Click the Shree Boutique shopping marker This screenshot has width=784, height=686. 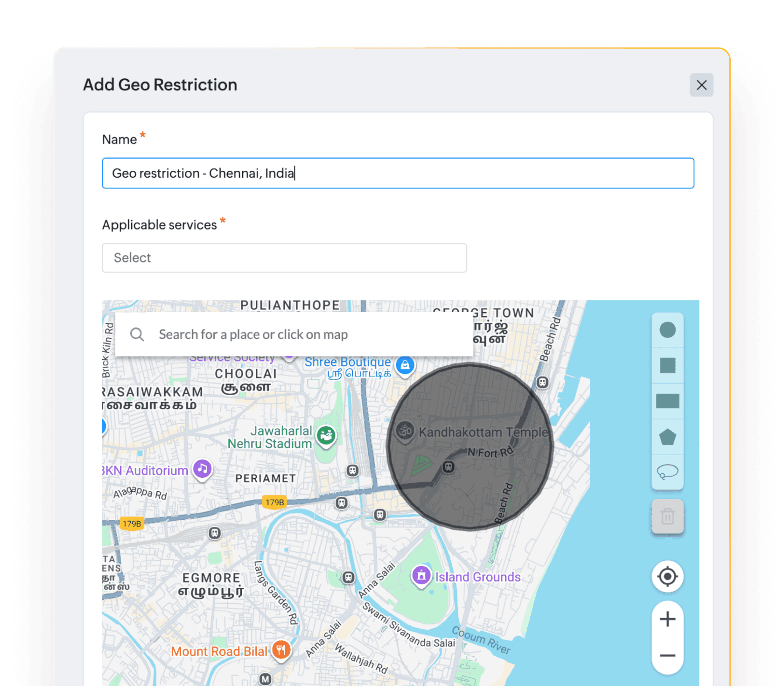click(405, 366)
